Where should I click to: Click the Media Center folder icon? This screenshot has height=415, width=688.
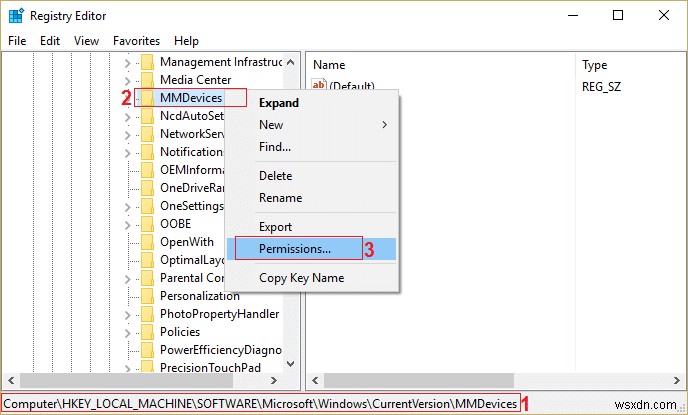tap(147, 80)
